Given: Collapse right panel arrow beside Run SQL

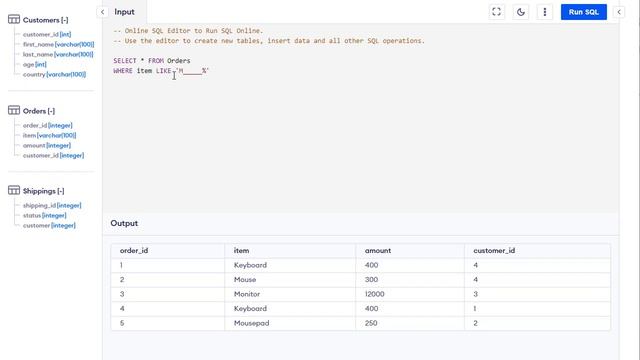Looking at the screenshot, I should (x=619, y=12).
